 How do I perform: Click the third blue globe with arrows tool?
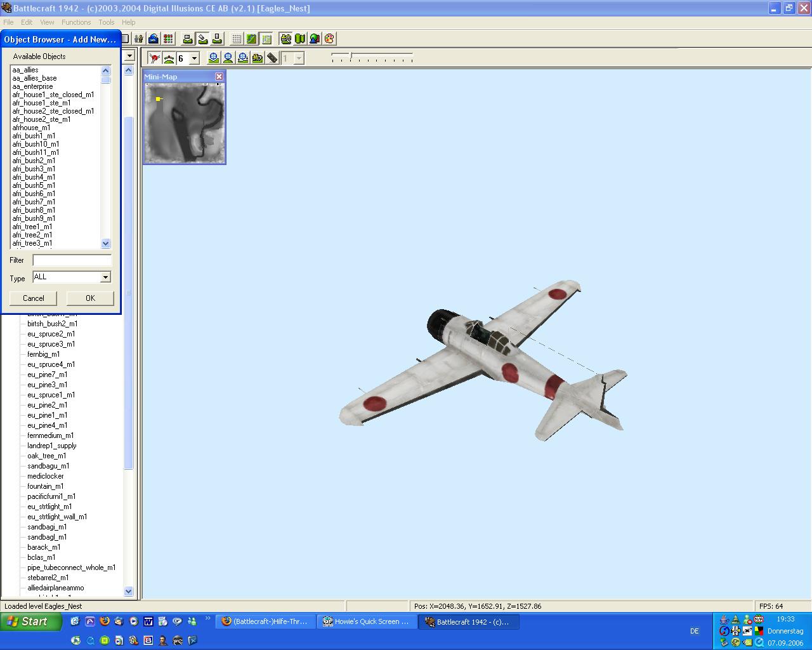pos(243,58)
